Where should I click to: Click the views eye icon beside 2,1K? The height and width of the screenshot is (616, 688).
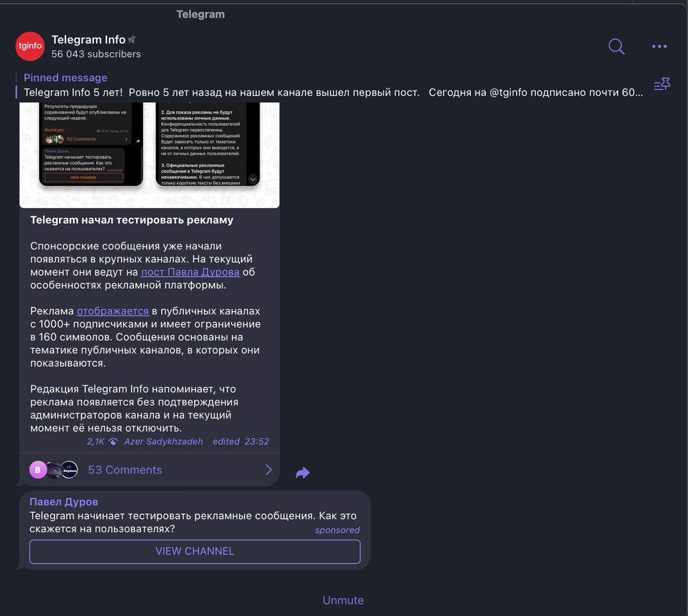[x=113, y=442]
